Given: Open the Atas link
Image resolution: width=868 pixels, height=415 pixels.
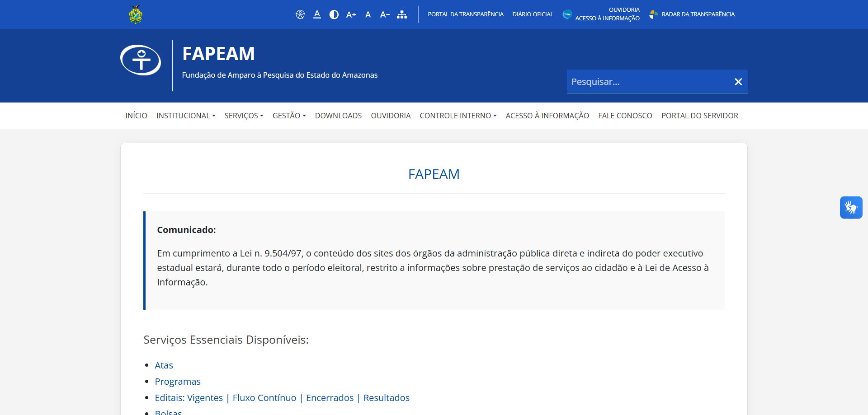Looking at the screenshot, I should (x=164, y=365).
